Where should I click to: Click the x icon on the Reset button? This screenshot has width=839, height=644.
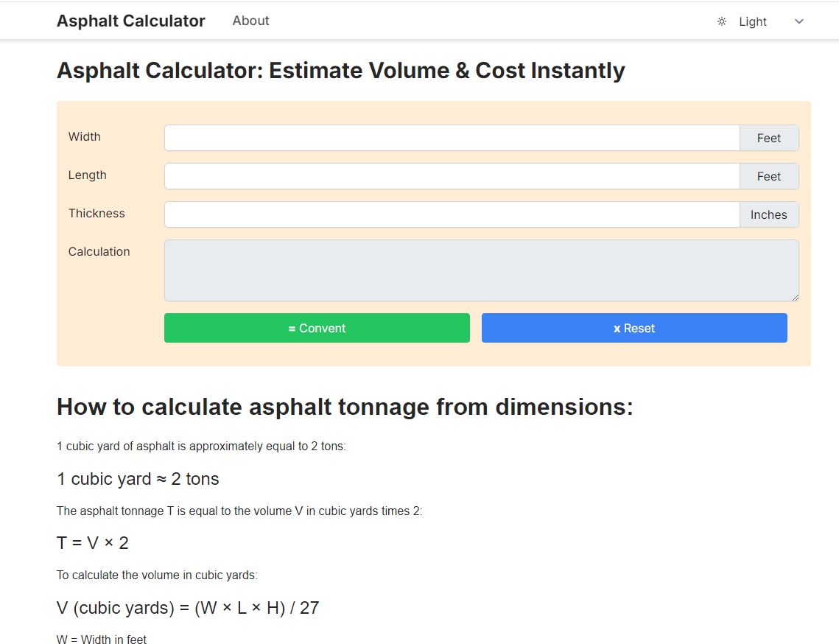click(617, 327)
